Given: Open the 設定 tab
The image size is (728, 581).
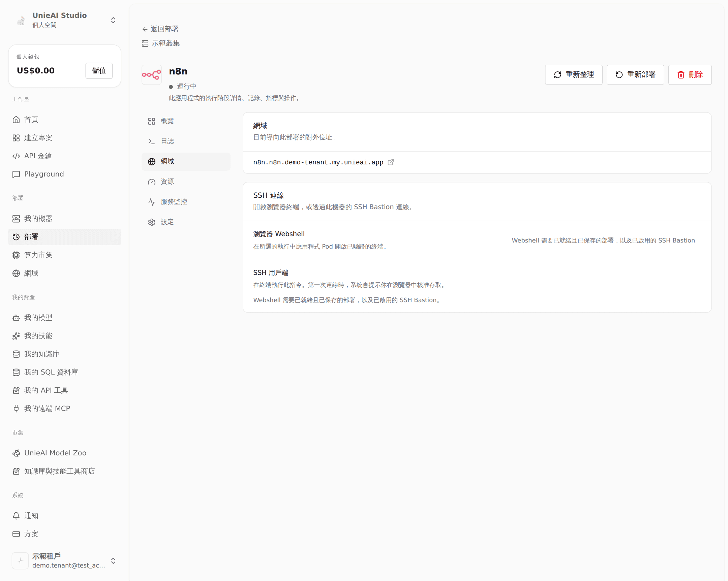Looking at the screenshot, I should coord(186,222).
